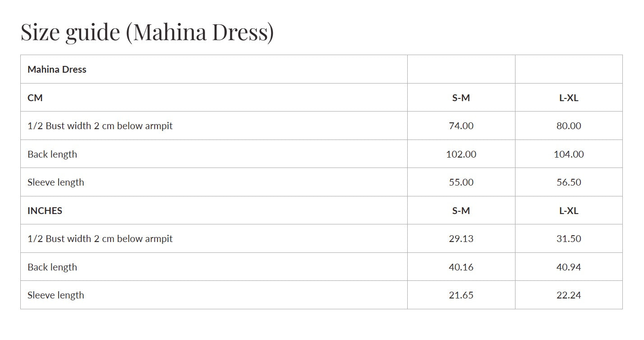This screenshot has width=644, height=340.
Task: Click the "Size guide (Mahina Dress)" heading
Action: click(147, 33)
